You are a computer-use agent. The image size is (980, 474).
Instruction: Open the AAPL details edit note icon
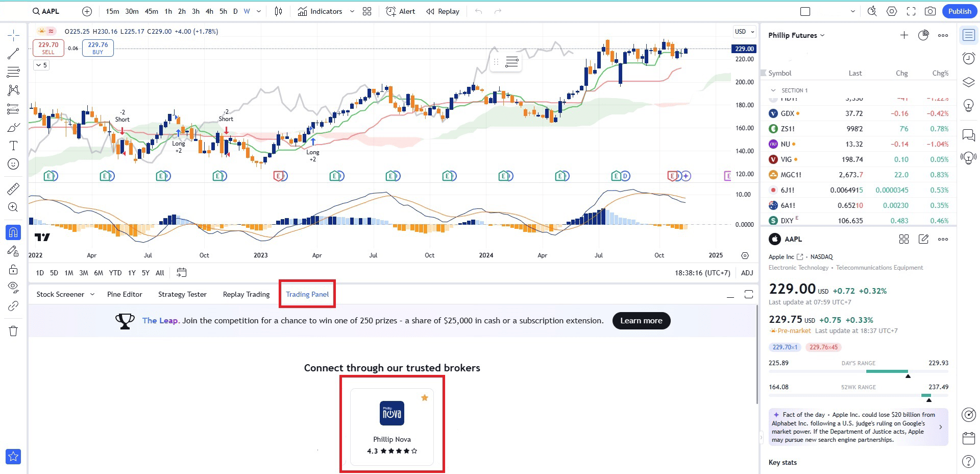coord(923,239)
